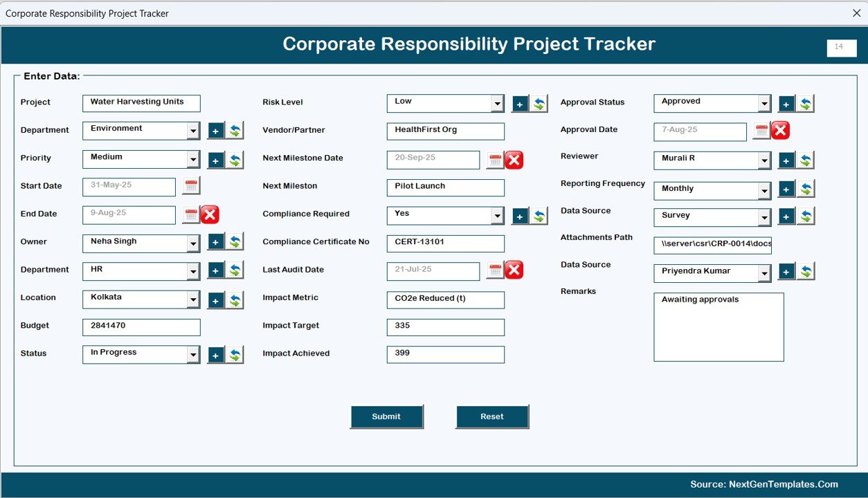Viewport: 868px width, 498px height.
Task: Clear the End Date with red X
Action: [x=210, y=214]
